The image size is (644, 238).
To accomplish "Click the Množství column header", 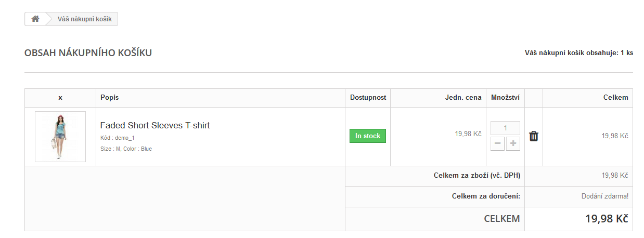I will pyautogui.click(x=505, y=98).
